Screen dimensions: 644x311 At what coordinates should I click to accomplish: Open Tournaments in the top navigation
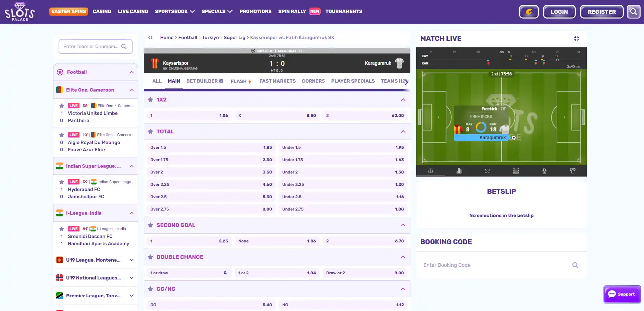344,12
